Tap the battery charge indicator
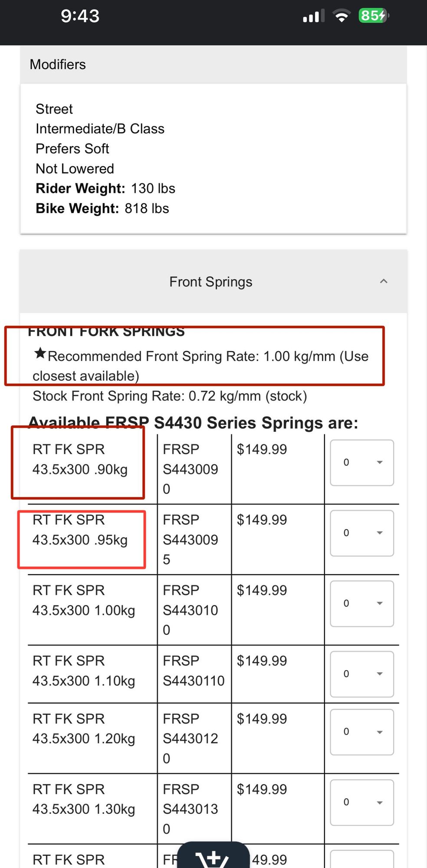The width and height of the screenshot is (427, 868). (373, 16)
